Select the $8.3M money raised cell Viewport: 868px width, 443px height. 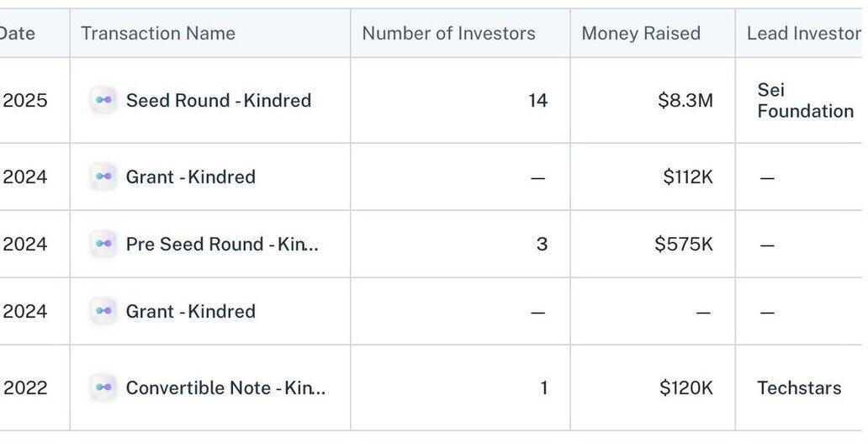pos(685,100)
